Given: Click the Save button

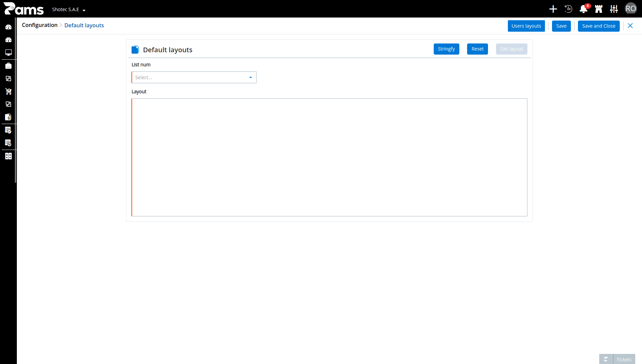Looking at the screenshot, I should pyautogui.click(x=561, y=26).
